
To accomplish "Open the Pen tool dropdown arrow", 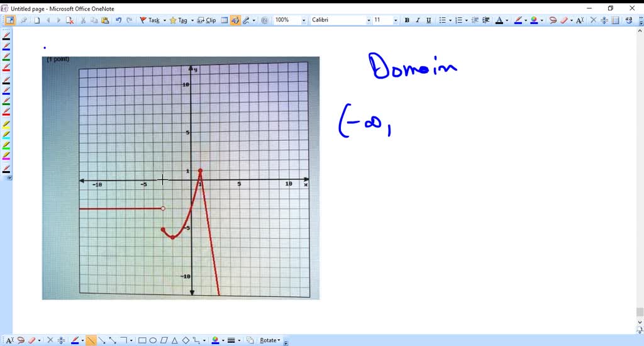I will [x=254, y=20].
